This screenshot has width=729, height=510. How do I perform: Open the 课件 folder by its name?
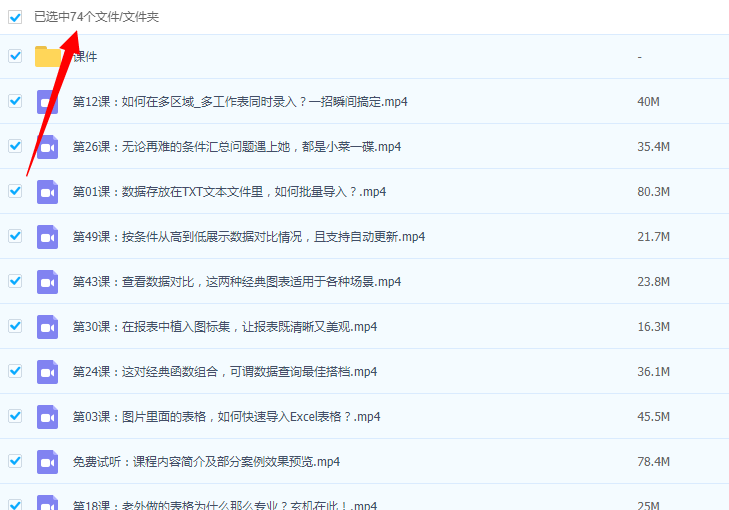click(86, 57)
